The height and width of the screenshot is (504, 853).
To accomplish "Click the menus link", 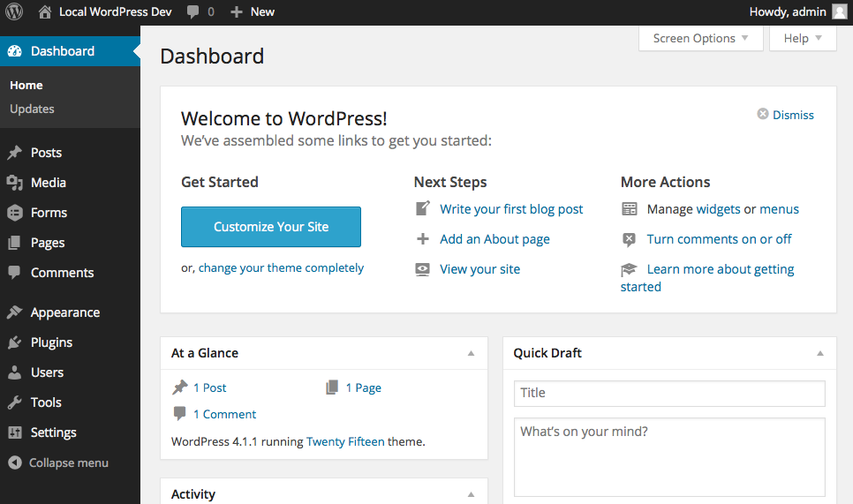I will pyautogui.click(x=779, y=209).
